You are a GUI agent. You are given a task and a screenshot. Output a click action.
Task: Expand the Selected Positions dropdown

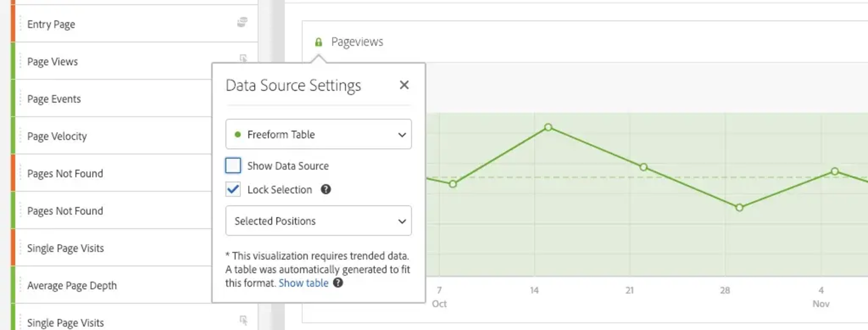pyautogui.click(x=318, y=221)
